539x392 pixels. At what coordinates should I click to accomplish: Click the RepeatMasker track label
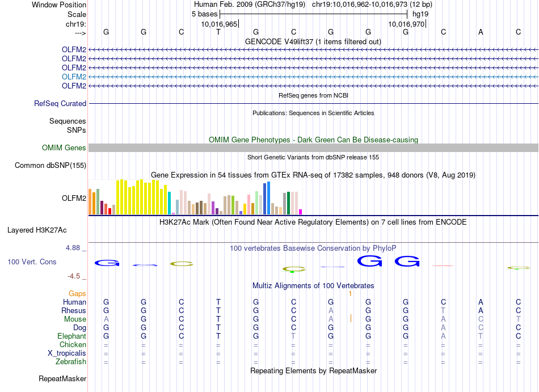62,378
